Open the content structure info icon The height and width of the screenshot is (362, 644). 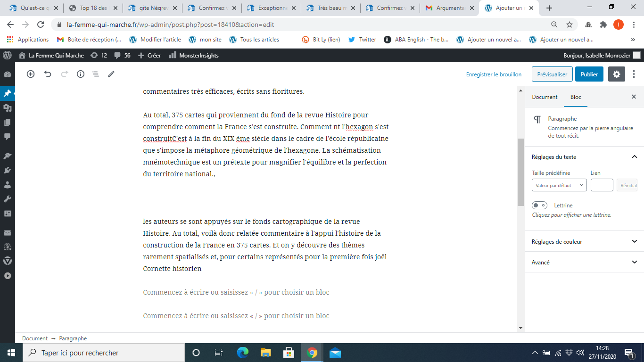81,74
